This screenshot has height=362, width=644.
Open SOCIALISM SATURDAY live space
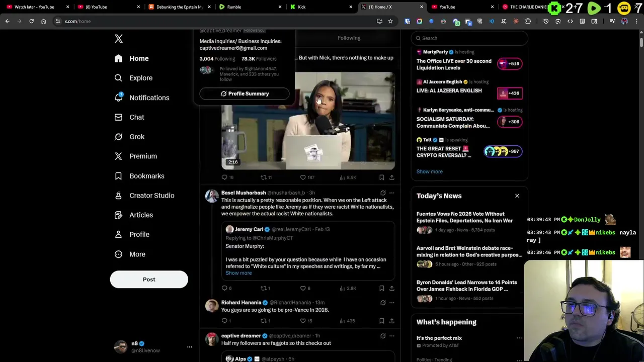pos(453,123)
